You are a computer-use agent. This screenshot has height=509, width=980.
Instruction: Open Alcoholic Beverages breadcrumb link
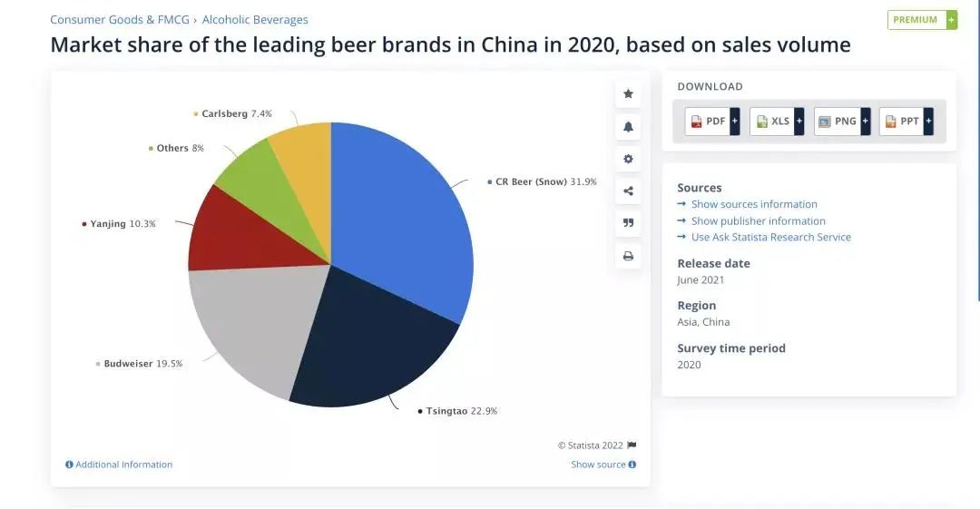(255, 19)
